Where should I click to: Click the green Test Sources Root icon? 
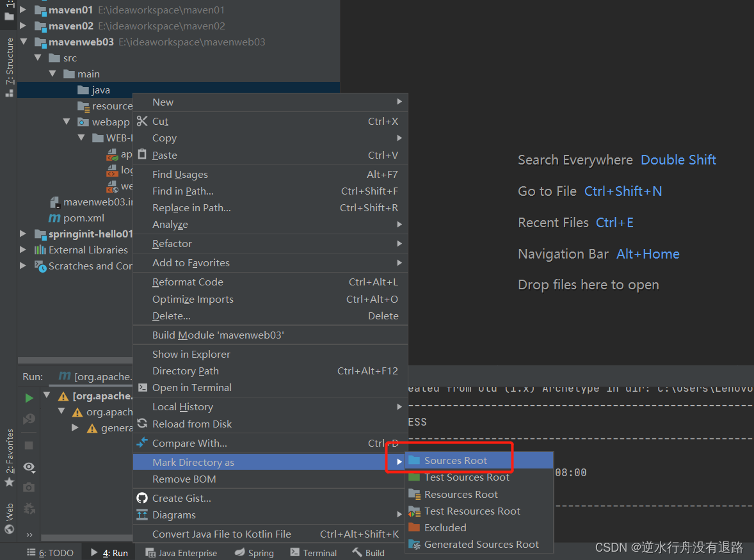(414, 477)
